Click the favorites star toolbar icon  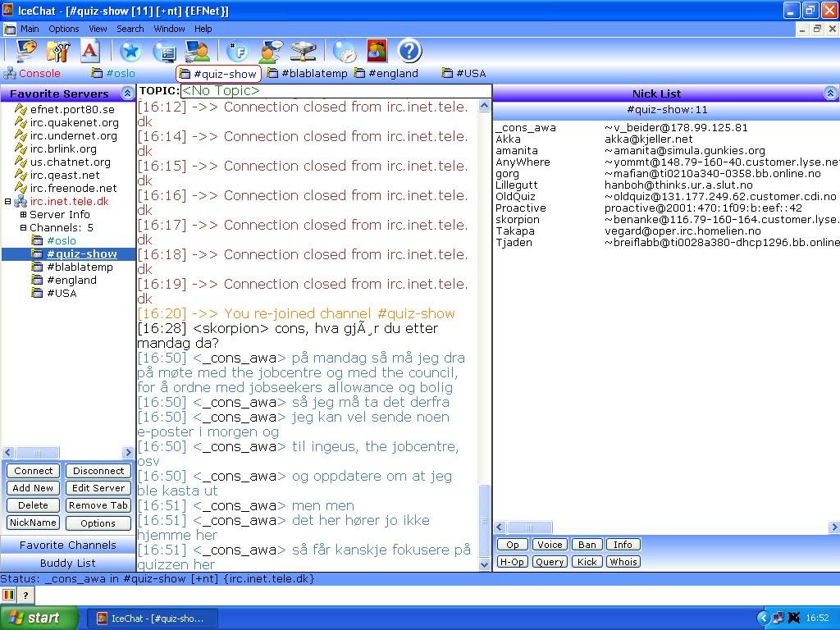point(130,52)
